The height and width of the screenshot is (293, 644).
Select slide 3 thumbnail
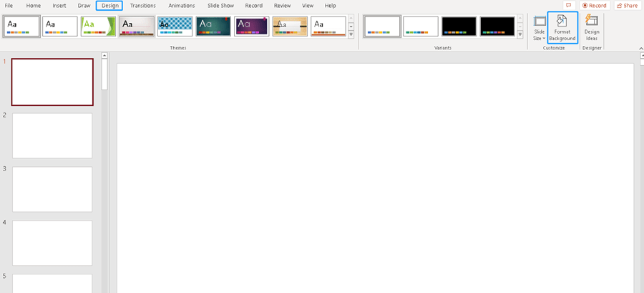tap(52, 189)
